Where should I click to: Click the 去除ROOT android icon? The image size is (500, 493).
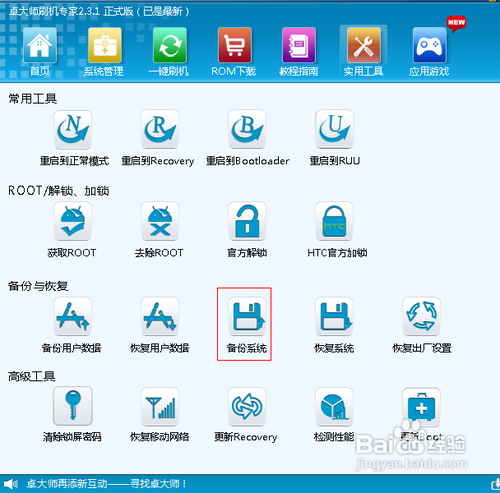160,221
